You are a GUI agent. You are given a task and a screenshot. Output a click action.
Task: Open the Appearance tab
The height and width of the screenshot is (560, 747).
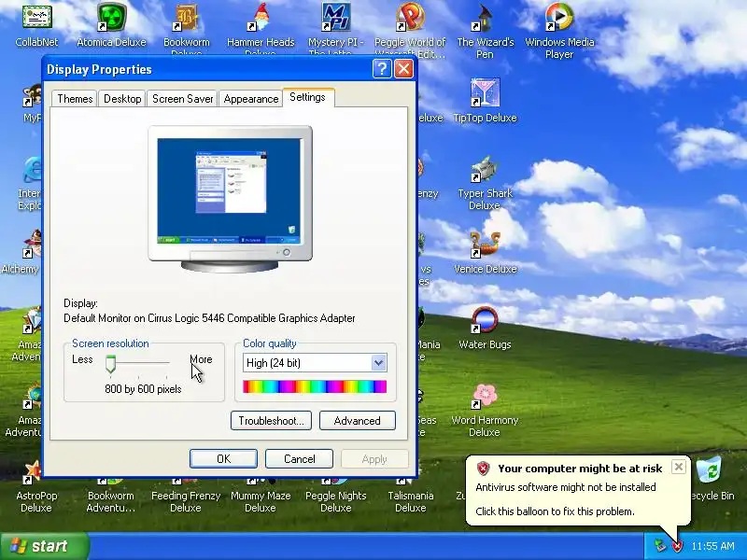250,99
